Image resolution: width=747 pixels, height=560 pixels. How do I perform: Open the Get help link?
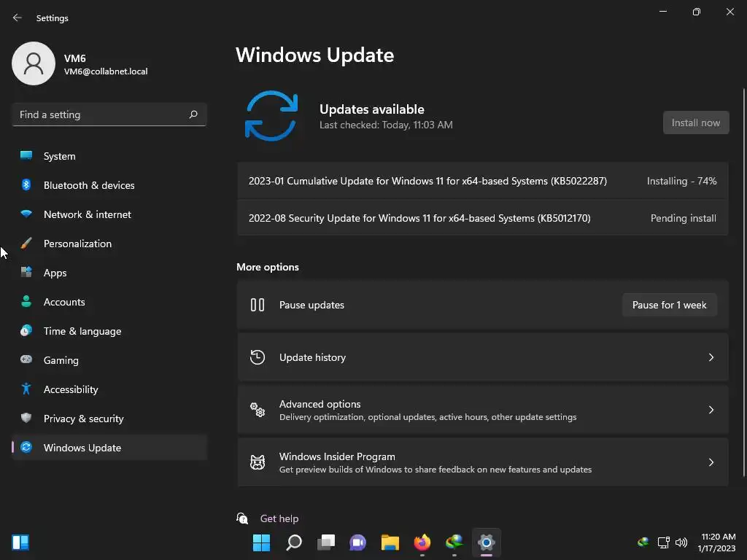point(279,518)
